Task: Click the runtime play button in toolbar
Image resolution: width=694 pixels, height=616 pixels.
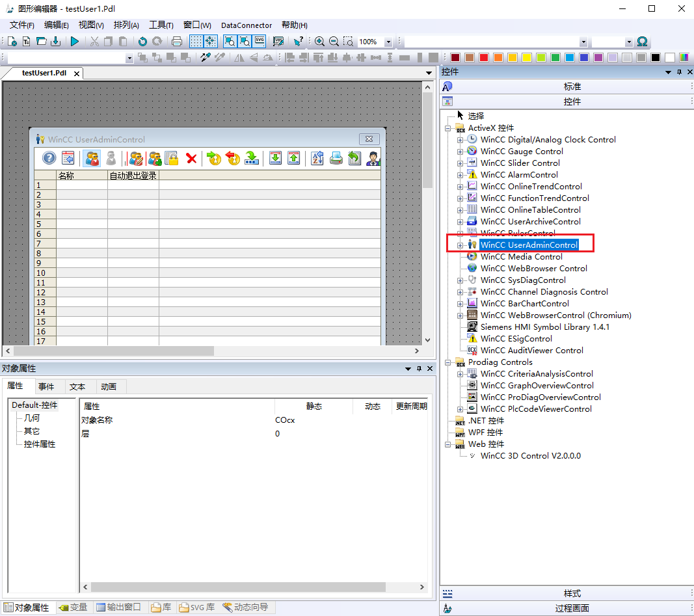Action: click(75, 42)
